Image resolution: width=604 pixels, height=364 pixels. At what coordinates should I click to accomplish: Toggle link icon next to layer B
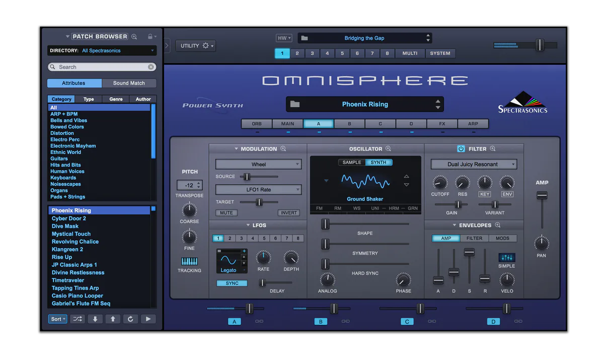click(x=345, y=321)
